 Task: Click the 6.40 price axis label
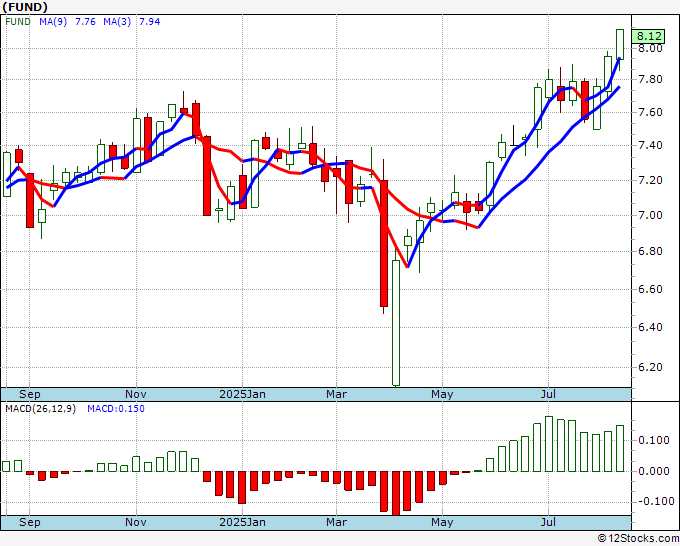pos(650,327)
